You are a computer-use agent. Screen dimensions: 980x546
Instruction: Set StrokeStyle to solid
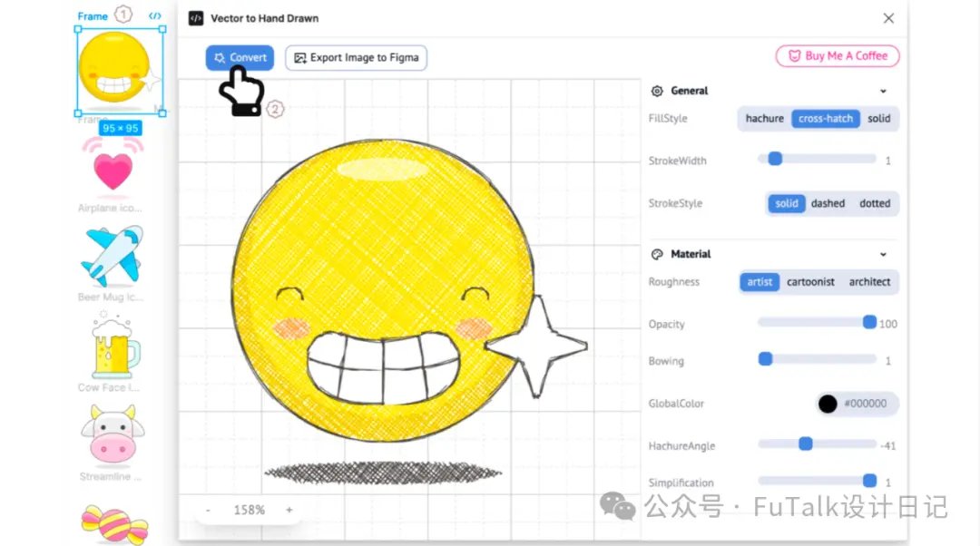coord(786,204)
